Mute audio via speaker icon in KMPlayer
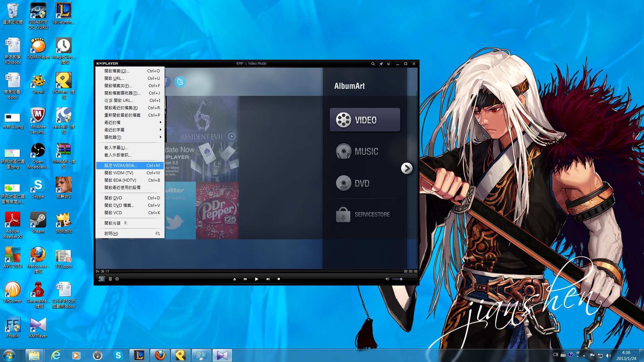The image size is (644, 362). coord(387,279)
